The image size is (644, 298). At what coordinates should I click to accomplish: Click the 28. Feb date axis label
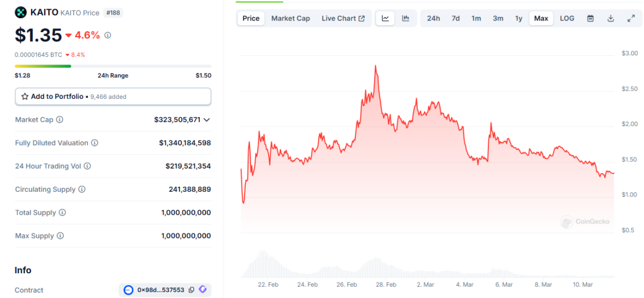[x=386, y=285]
